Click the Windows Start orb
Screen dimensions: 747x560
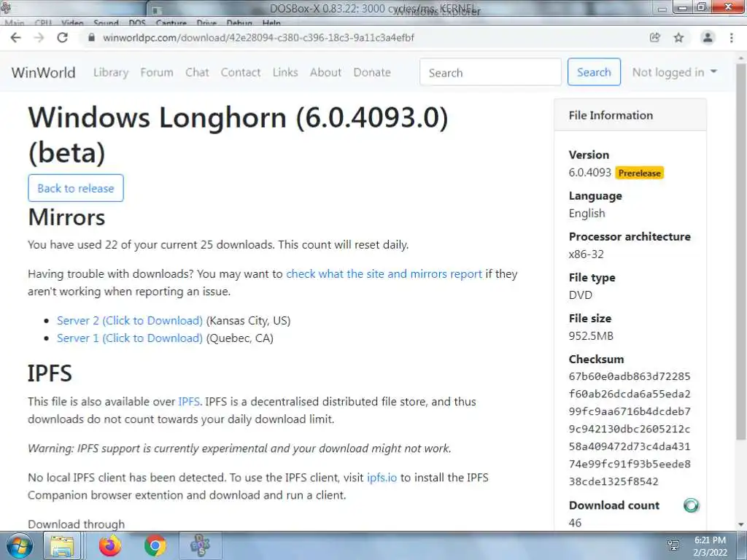click(x=19, y=545)
